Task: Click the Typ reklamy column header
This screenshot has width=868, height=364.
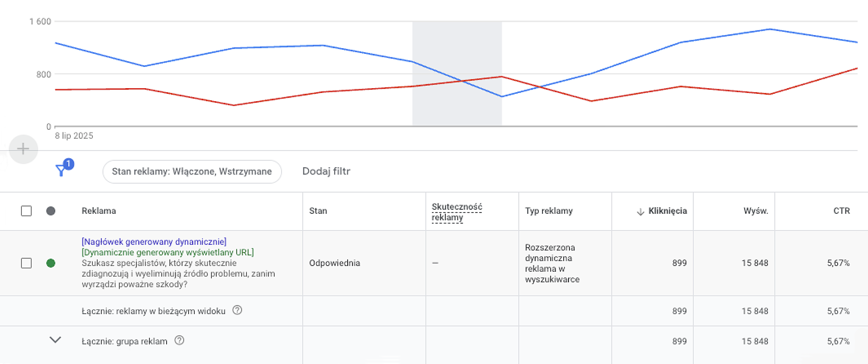Action: click(549, 211)
